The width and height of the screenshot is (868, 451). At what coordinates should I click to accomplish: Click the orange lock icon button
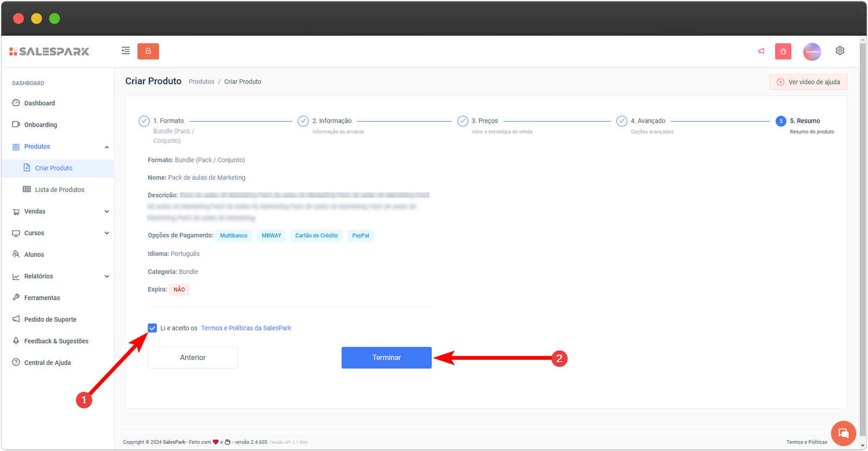coord(148,51)
